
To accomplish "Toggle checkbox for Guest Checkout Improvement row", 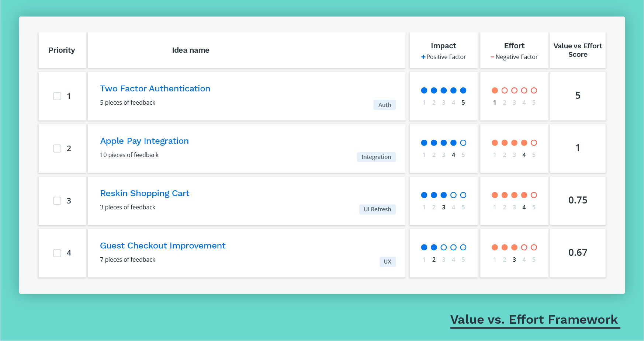I will pos(57,253).
